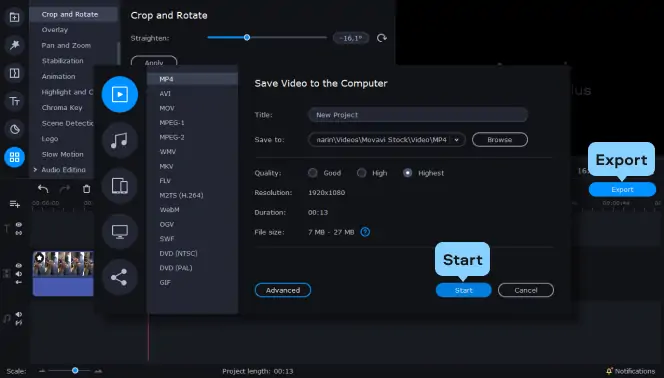
Task: Click the Start button to export
Action: pyautogui.click(x=464, y=290)
